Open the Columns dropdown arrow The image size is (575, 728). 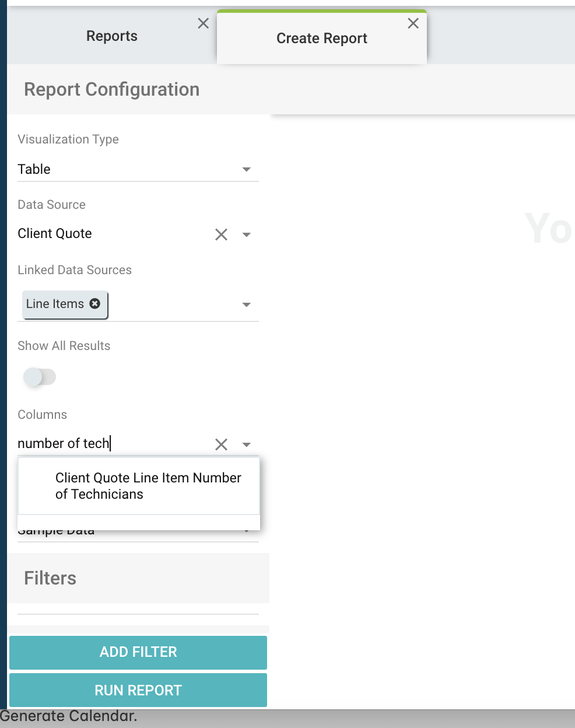(x=246, y=444)
